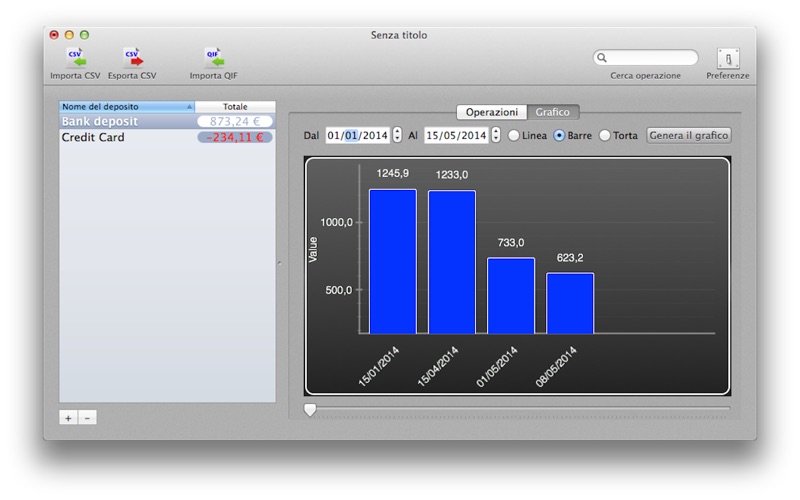This screenshot has width=800, height=500.
Task: Open the Importa CSV tool
Action: pos(76,64)
